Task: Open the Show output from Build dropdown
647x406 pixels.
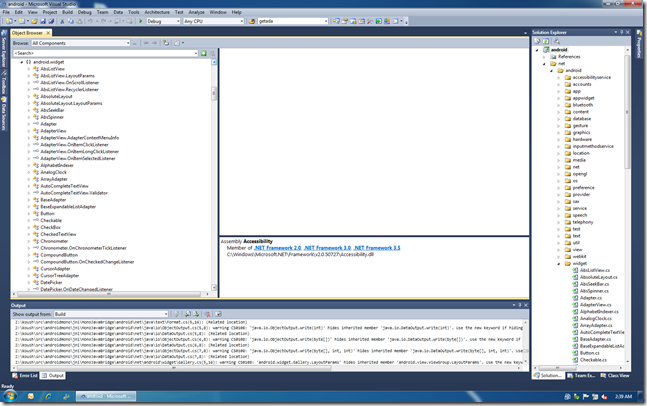Action: (x=111, y=314)
